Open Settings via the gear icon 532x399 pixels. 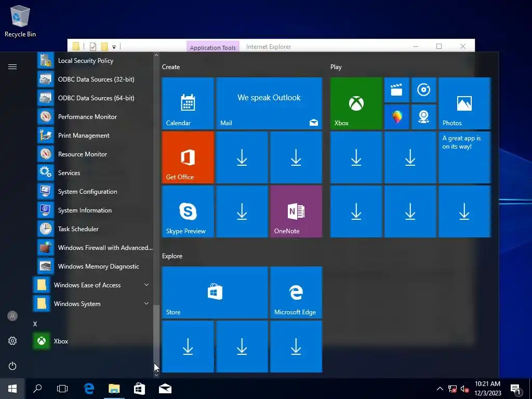12,341
